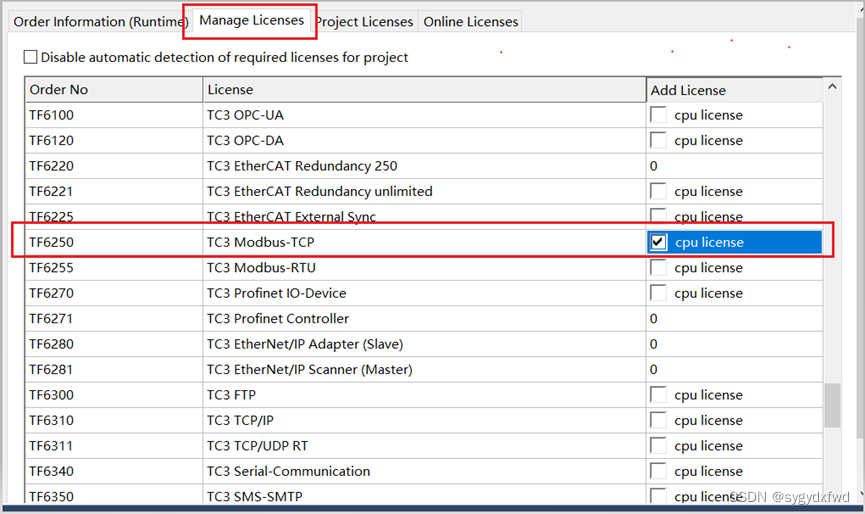Switch to the Project Licenses tab

(364, 22)
